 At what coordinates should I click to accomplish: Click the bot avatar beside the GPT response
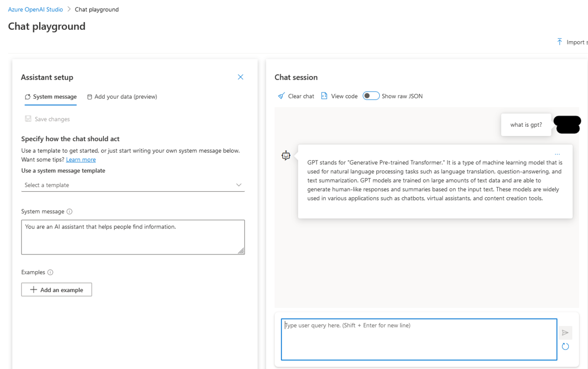click(286, 155)
